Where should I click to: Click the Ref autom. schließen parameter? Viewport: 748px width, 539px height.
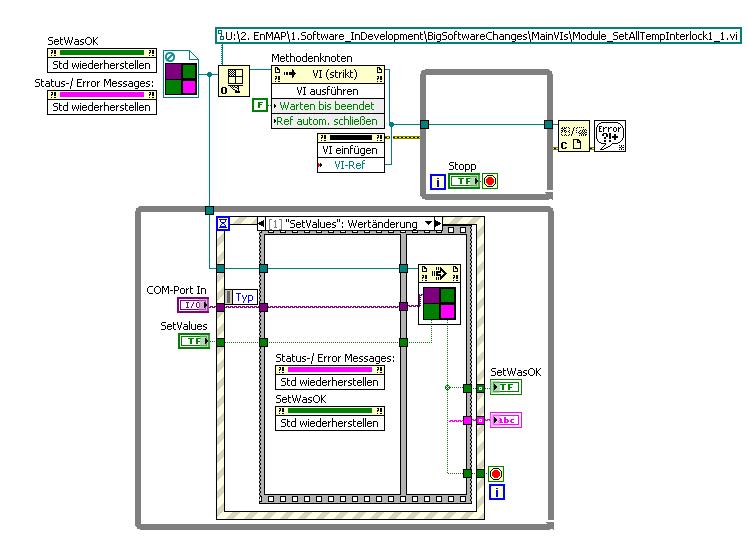point(328,121)
